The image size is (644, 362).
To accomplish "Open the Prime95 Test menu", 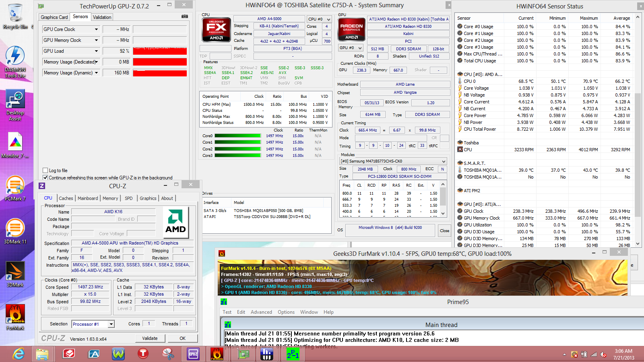I will point(227,312).
